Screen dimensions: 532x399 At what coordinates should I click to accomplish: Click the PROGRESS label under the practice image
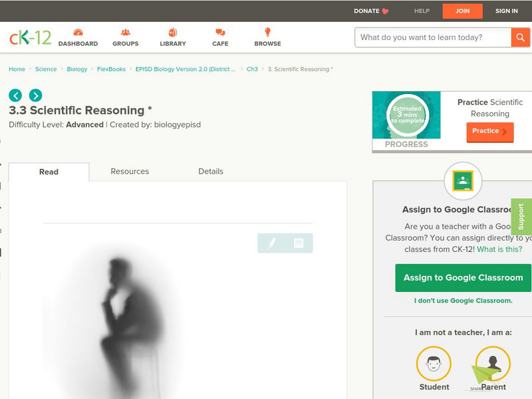[x=406, y=144]
